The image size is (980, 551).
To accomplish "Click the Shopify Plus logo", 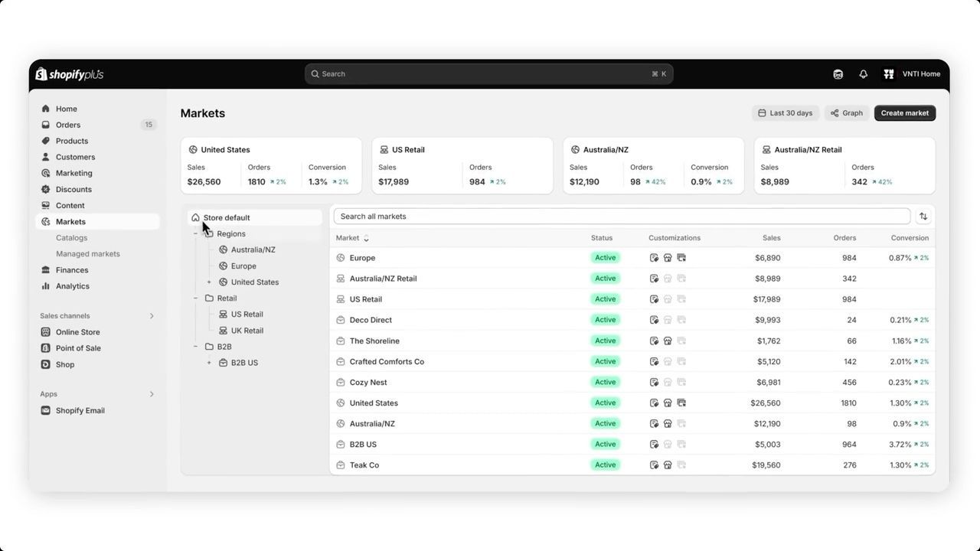I will point(70,74).
